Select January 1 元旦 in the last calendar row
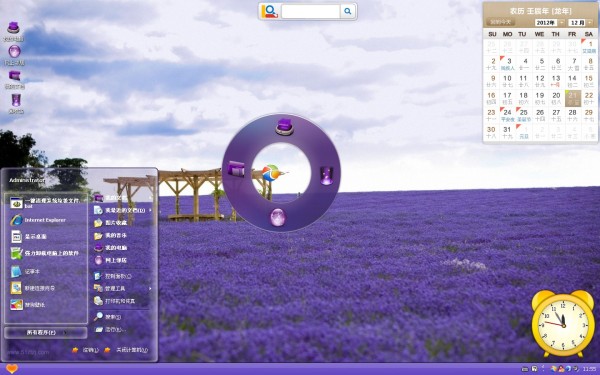This screenshot has width=600, height=375. [x=524, y=132]
